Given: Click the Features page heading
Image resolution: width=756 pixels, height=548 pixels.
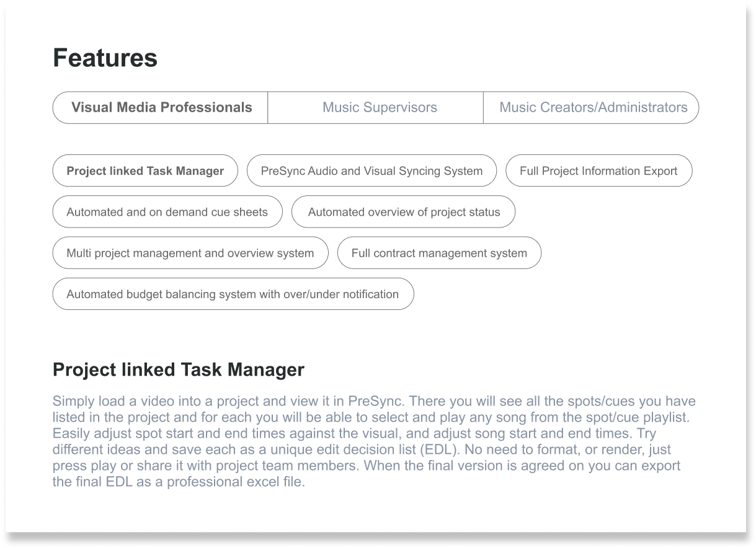Looking at the screenshot, I should [x=105, y=57].
